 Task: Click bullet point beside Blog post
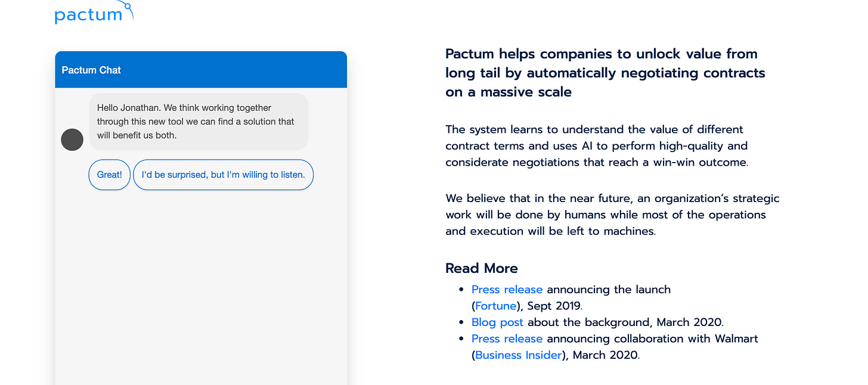click(x=461, y=322)
